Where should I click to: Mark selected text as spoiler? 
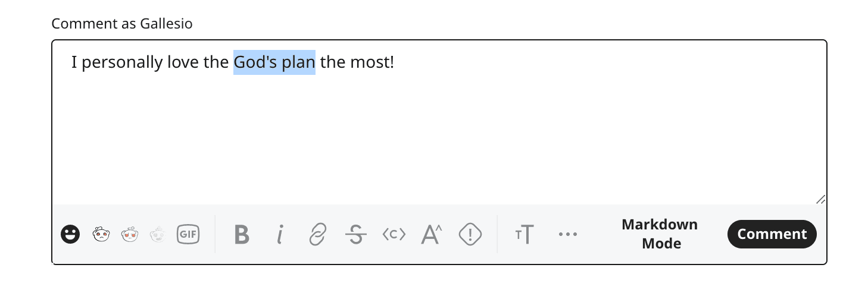tap(470, 234)
